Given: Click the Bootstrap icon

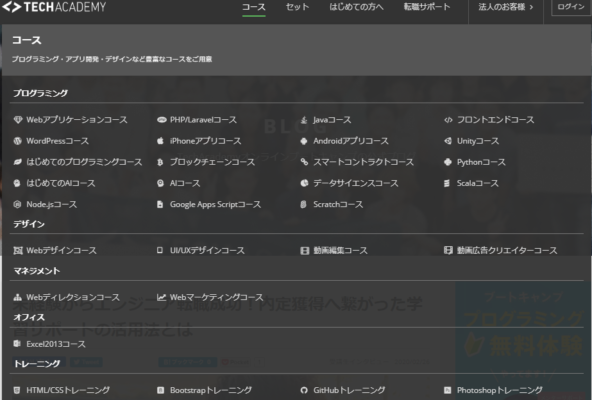Looking at the screenshot, I should (x=160, y=390).
